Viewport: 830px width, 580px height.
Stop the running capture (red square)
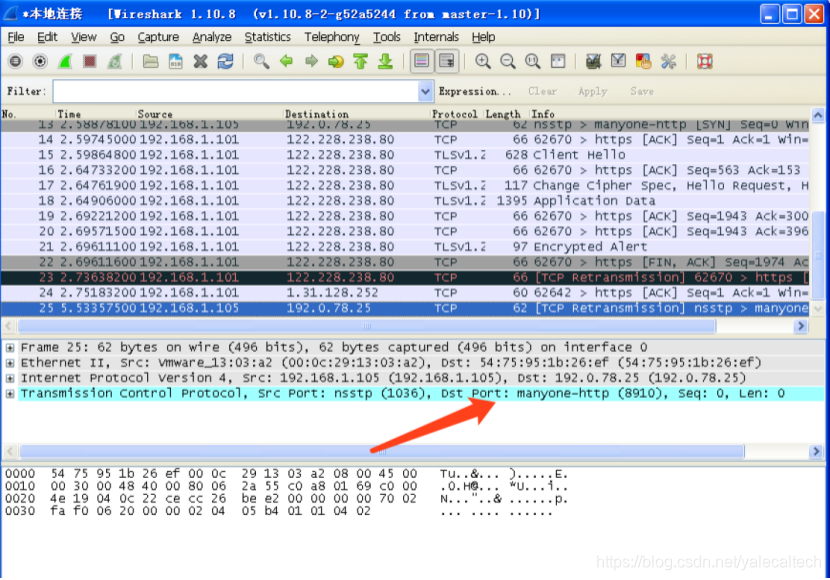[x=90, y=61]
